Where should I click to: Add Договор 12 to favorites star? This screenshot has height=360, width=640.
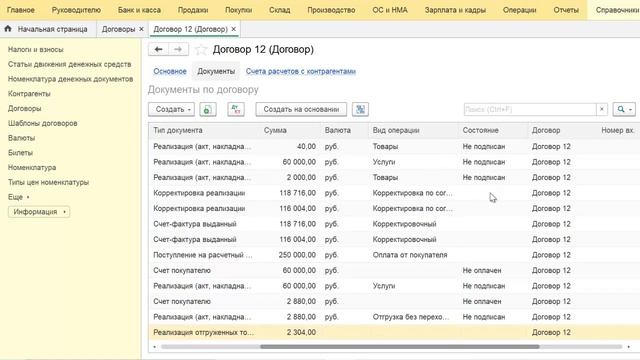[201, 50]
